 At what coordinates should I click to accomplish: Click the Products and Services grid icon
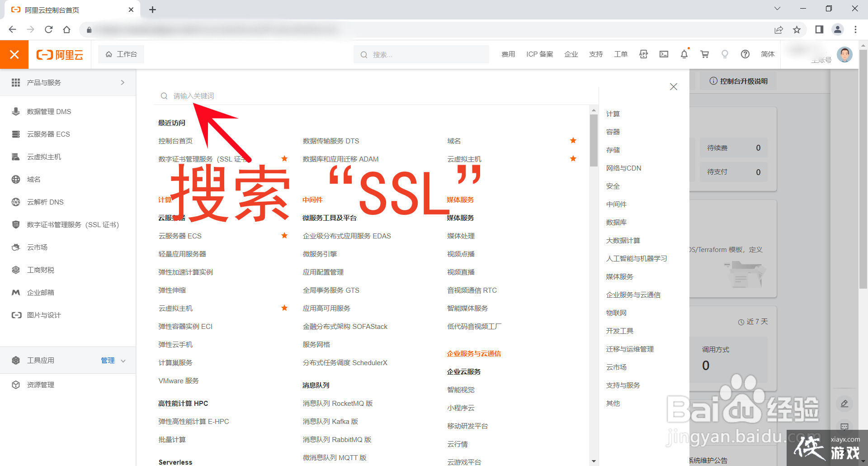(16, 82)
